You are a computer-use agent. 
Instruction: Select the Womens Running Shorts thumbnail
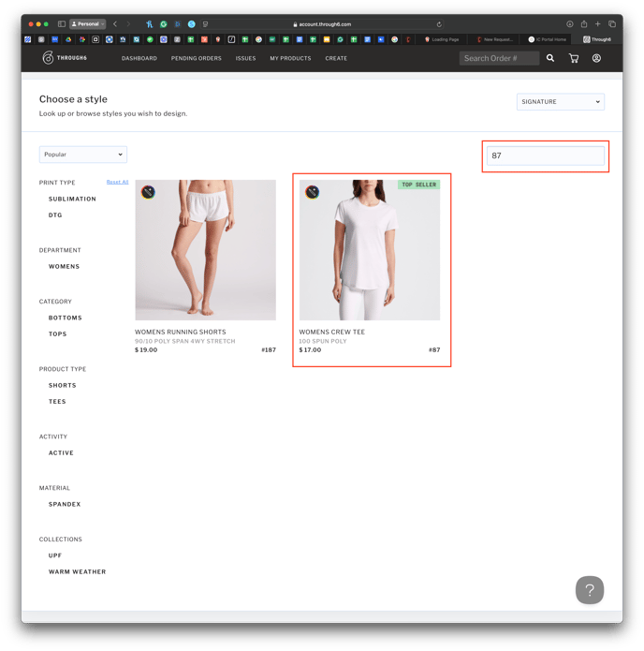205,250
